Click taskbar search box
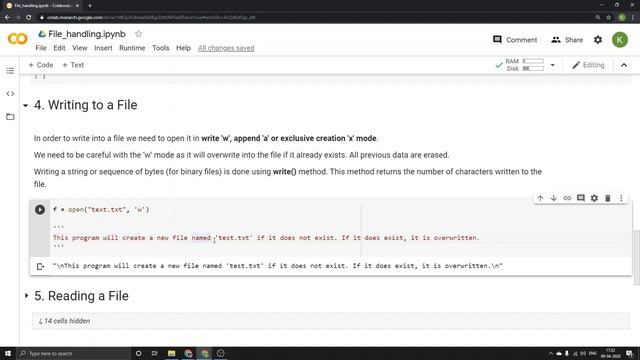The width and height of the screenshot is (640, 360). click(x=73, y=353)
